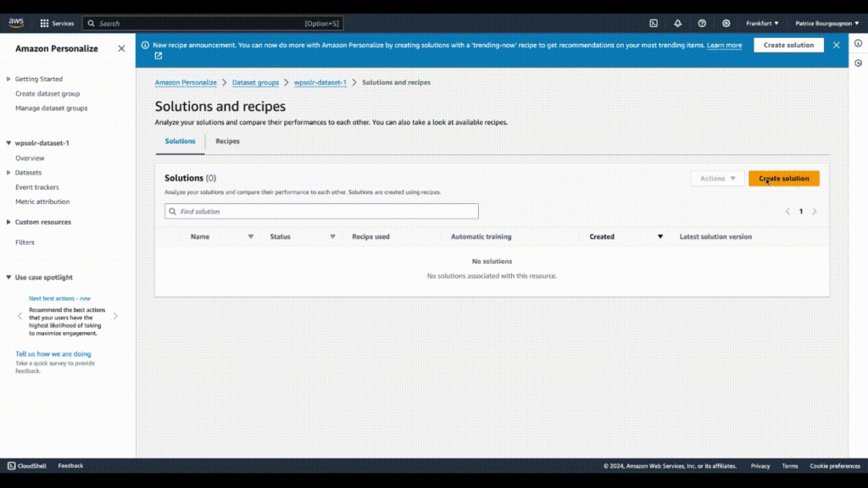Screen dimensions: 868x488
Task: Open the external link icon in banner
Action: click(159, 56)
